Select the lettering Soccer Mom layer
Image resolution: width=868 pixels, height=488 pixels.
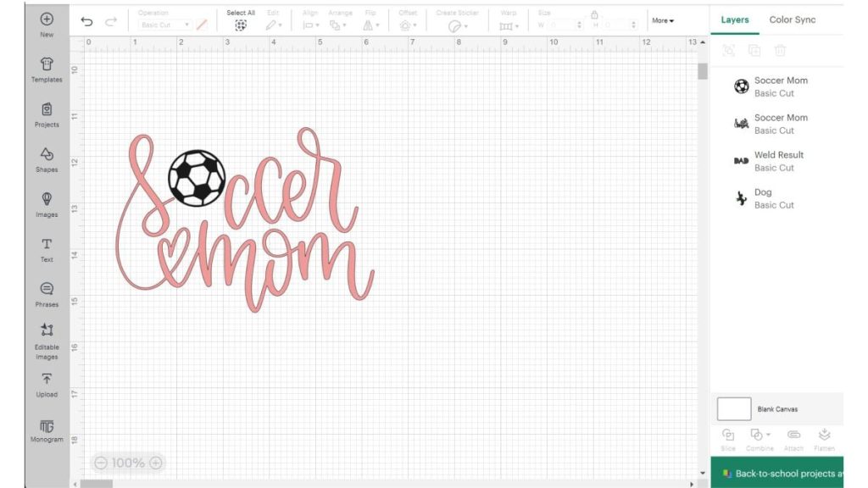[x=777, y=124]
